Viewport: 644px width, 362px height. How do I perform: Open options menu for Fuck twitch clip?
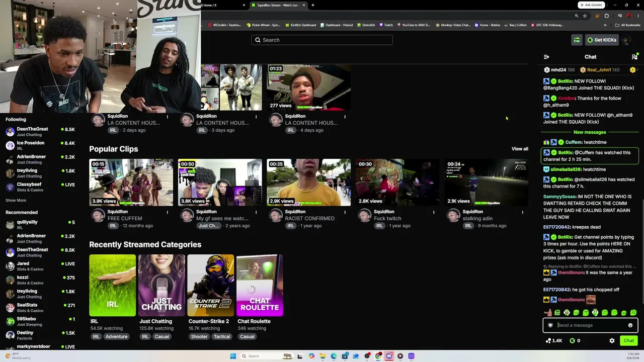434,212
